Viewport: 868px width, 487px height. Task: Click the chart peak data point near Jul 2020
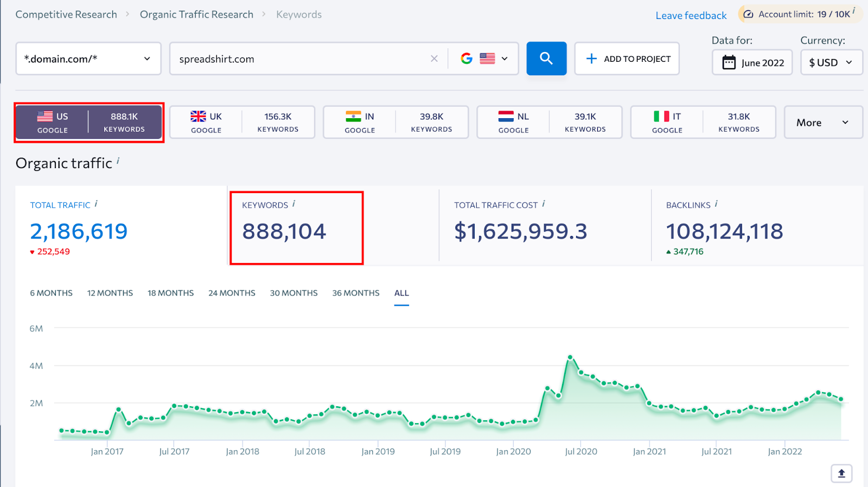coord(570,357)
